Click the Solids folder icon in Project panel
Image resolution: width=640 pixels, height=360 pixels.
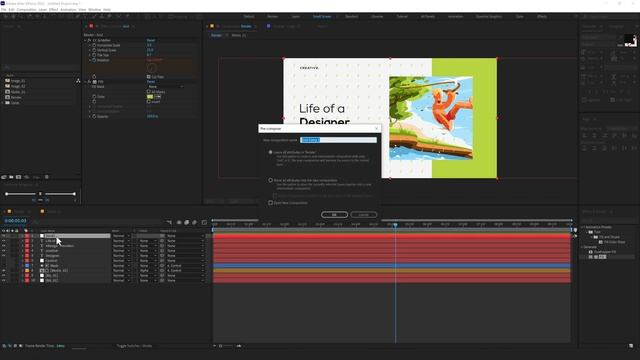[7, 102]
